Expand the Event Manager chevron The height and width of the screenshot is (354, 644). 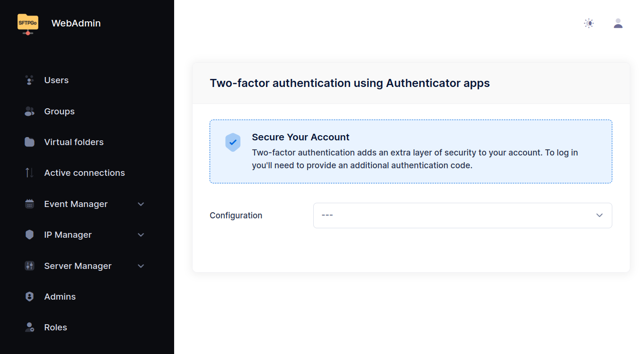coord(141,204)
